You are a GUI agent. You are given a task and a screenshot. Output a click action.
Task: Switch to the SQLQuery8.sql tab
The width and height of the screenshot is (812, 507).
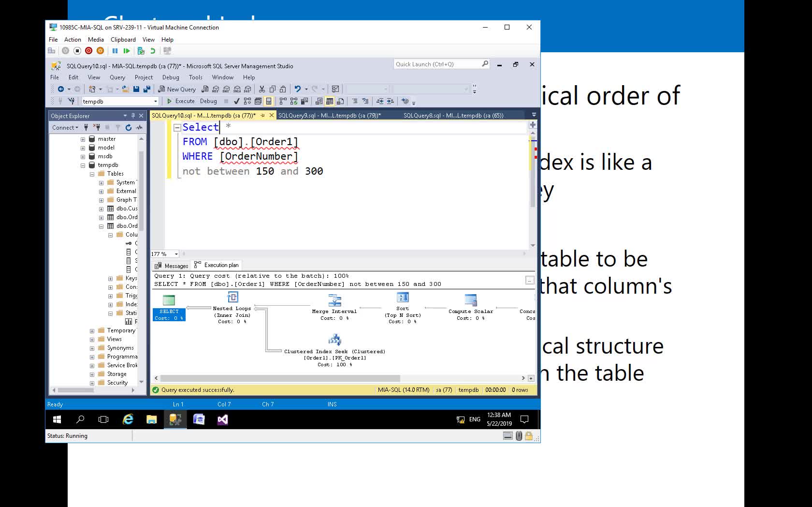[x=453, y=115]
